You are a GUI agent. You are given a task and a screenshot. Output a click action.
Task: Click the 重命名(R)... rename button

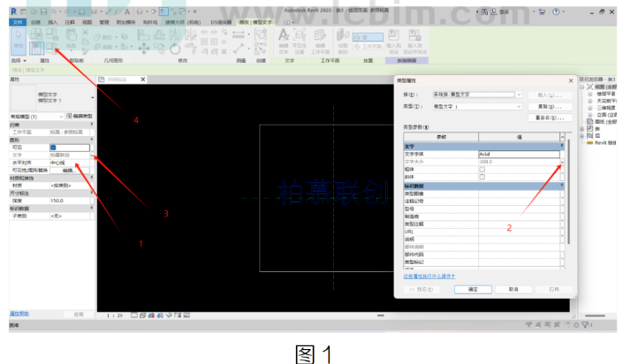click(x=551, y=118)
